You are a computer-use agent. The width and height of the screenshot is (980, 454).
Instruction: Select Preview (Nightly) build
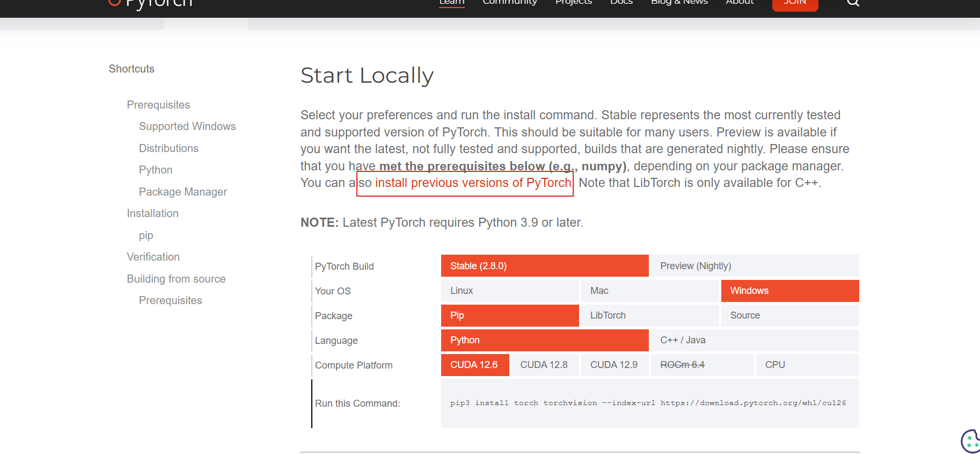(755, 265)
